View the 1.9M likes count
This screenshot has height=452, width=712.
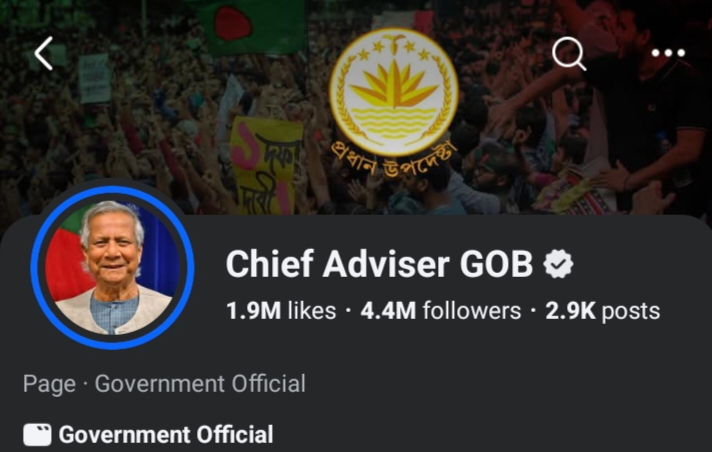click(x=281, y=311)
